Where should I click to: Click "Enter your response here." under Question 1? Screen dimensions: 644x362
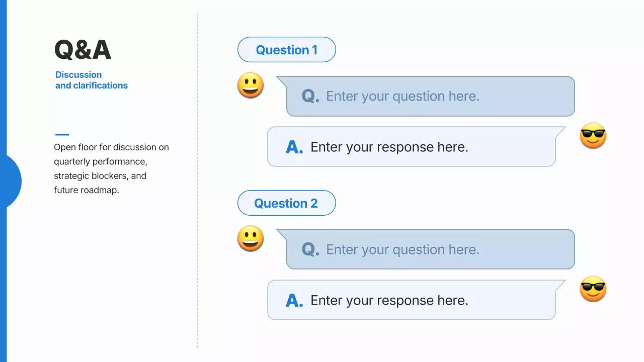click(x=389, y=147)
